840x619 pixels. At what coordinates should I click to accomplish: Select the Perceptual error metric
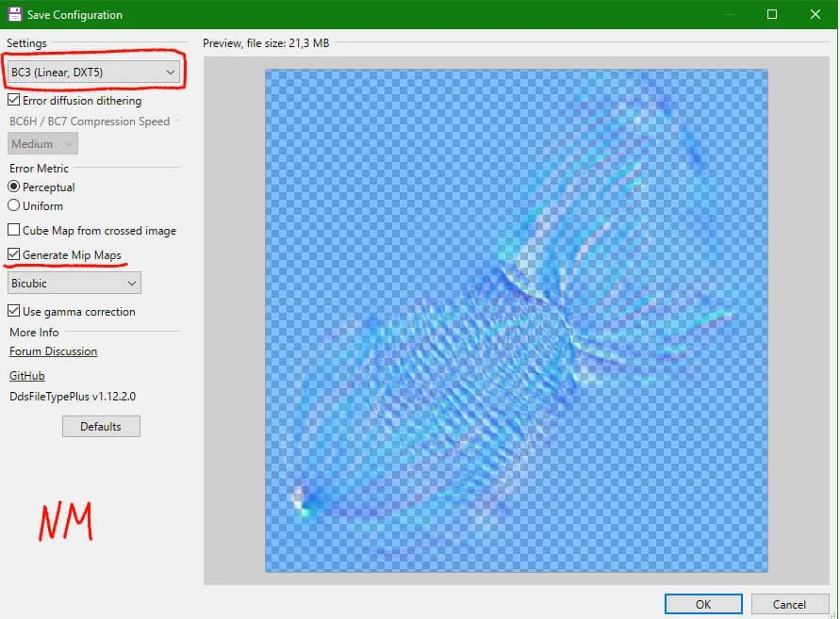[14, 187]
